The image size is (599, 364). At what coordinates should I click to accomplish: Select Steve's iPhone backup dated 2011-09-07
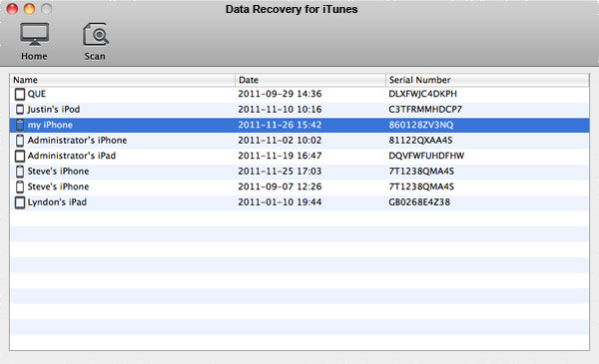point(299,186)
